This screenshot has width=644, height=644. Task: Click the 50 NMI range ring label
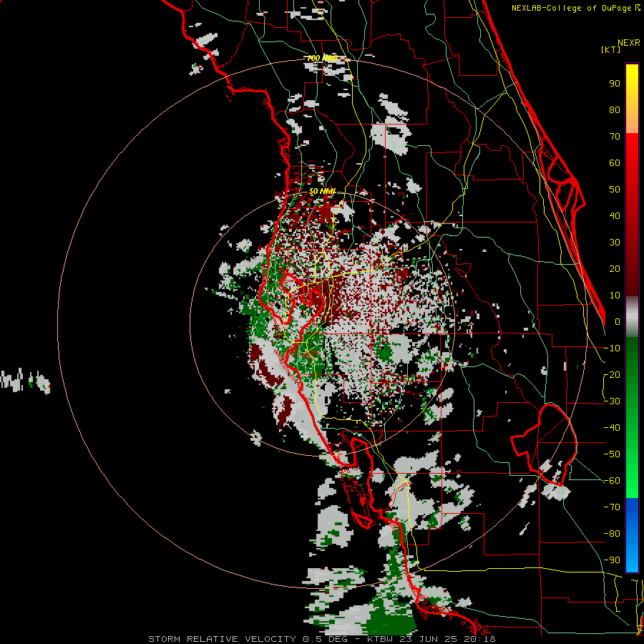[323, 191]
